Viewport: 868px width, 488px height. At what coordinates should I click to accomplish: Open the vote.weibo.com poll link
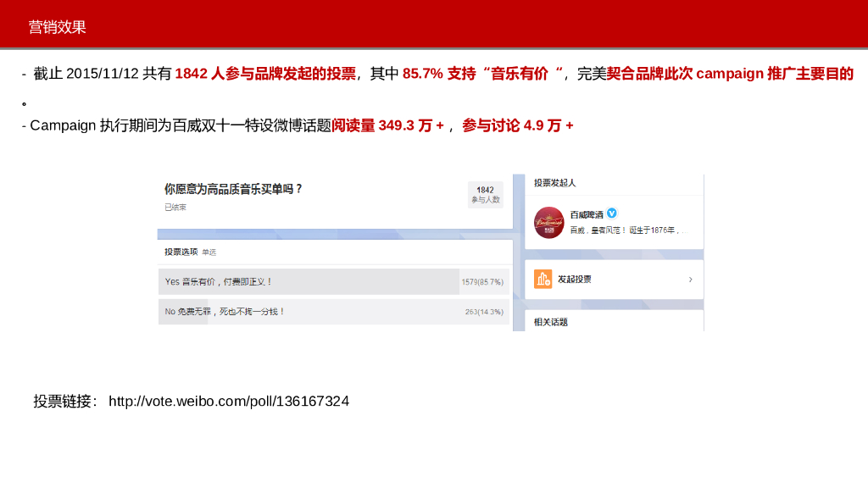point(227,401)
